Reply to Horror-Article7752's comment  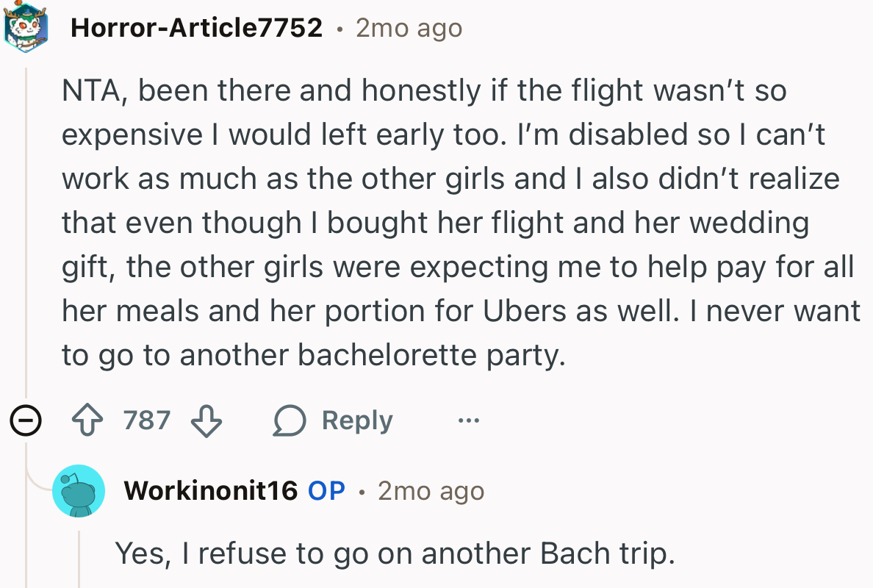[356, 420]
